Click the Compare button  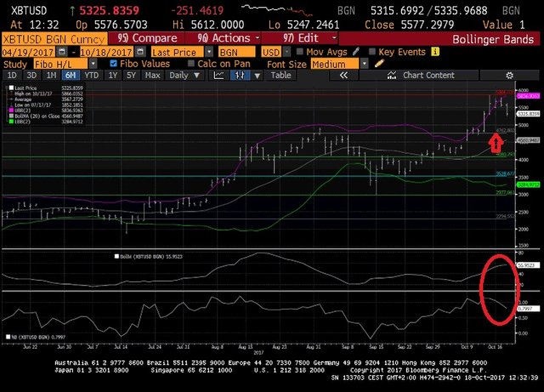(147, 38)
